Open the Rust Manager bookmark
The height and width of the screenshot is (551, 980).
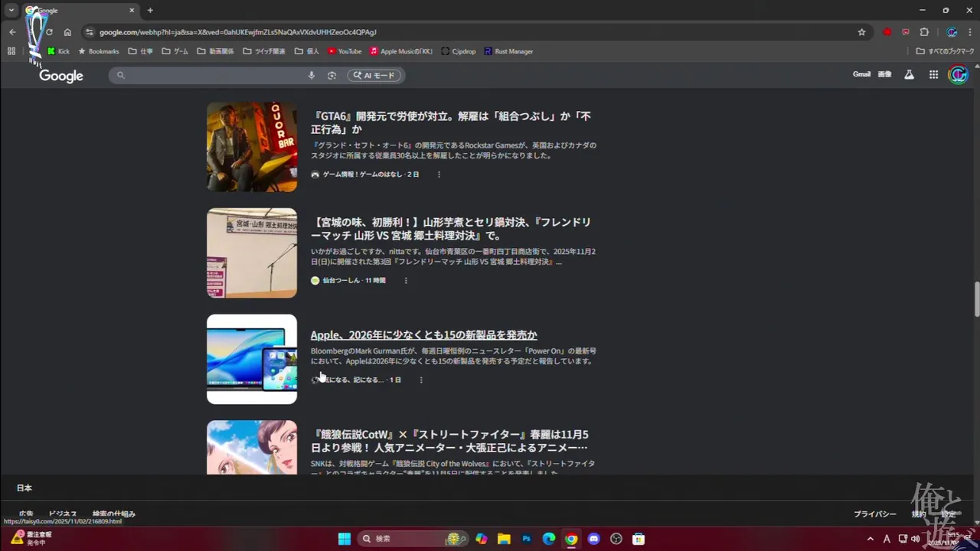point(508,51)
